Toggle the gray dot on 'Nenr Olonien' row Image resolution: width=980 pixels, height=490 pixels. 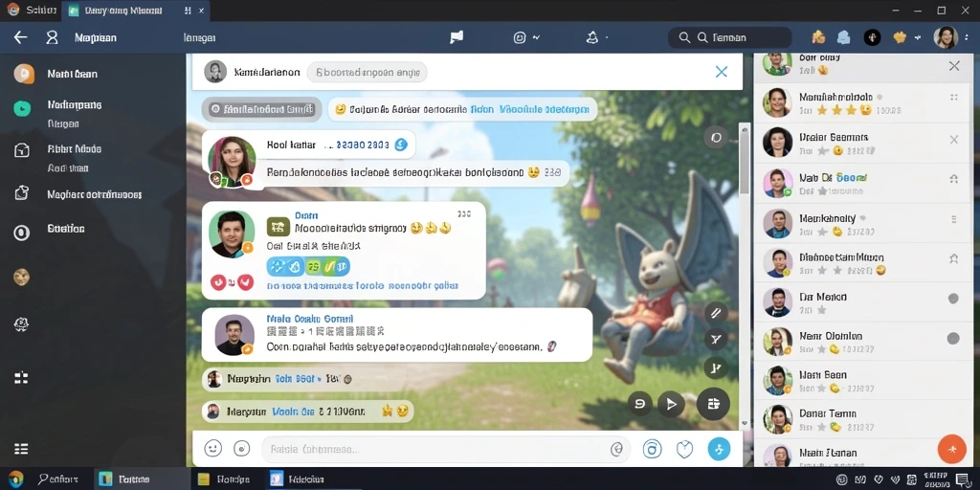[953, 339]
